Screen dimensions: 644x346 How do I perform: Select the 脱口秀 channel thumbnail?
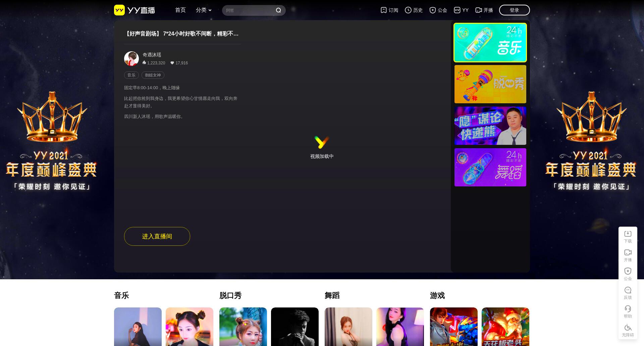pyautogui.click(x=490, y=84)
